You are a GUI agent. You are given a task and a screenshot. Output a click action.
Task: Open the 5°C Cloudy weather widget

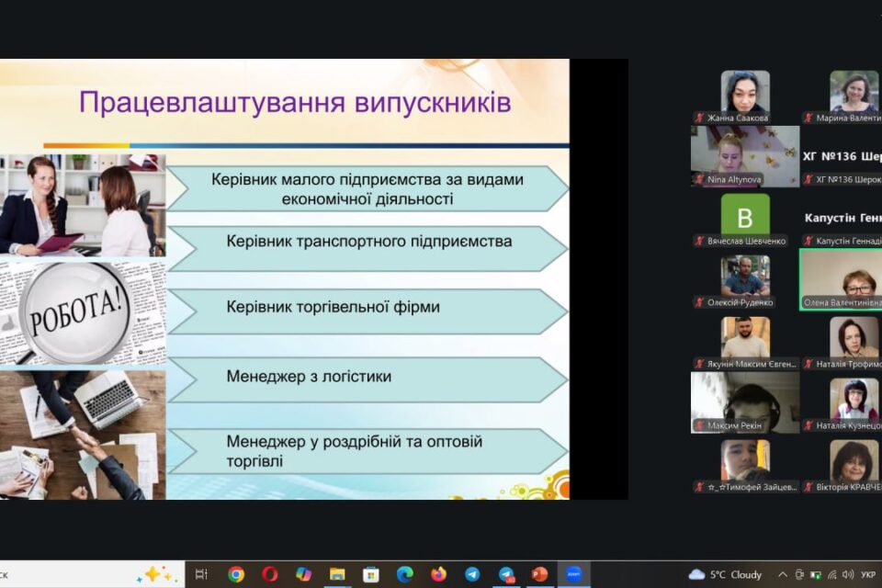725,574
